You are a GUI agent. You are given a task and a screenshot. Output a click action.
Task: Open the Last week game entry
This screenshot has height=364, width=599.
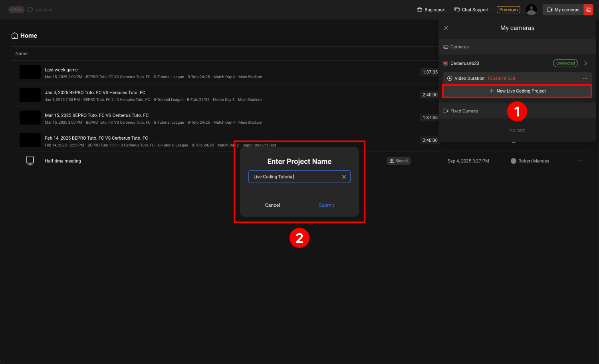point(61,70)
